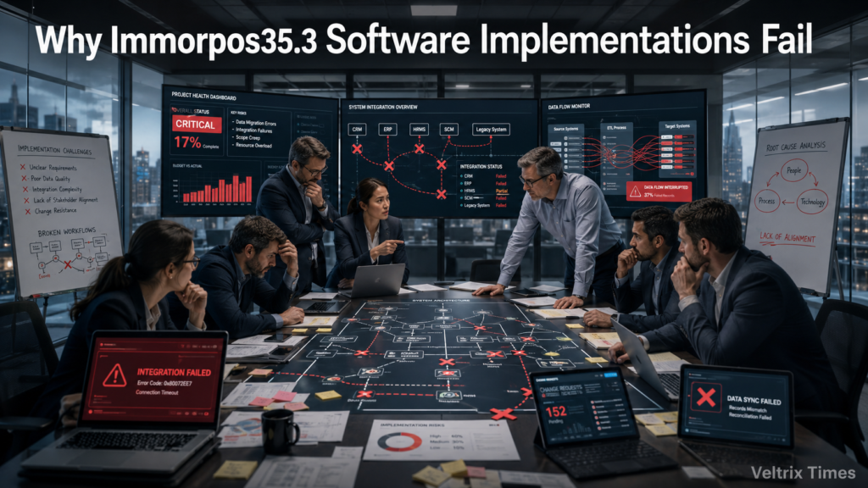The image size is (868, 488).
Task: Click the Implementation Risks donut chart
Action: tap(399, 442)
